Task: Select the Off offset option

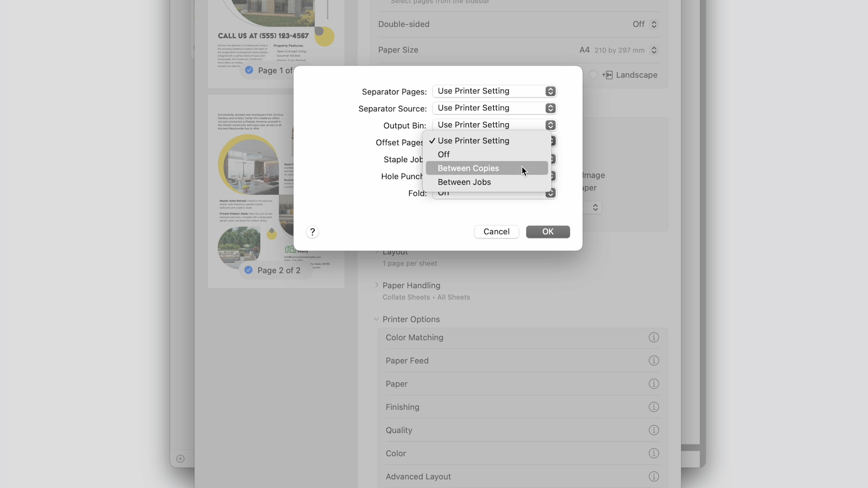Action: tap(443, 155)
